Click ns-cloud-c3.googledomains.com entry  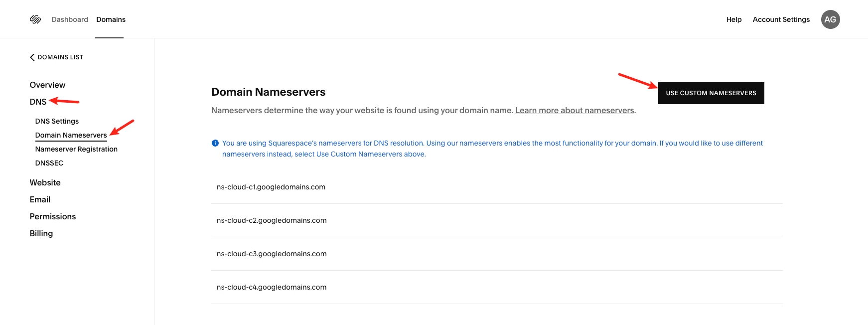point(497,254)
